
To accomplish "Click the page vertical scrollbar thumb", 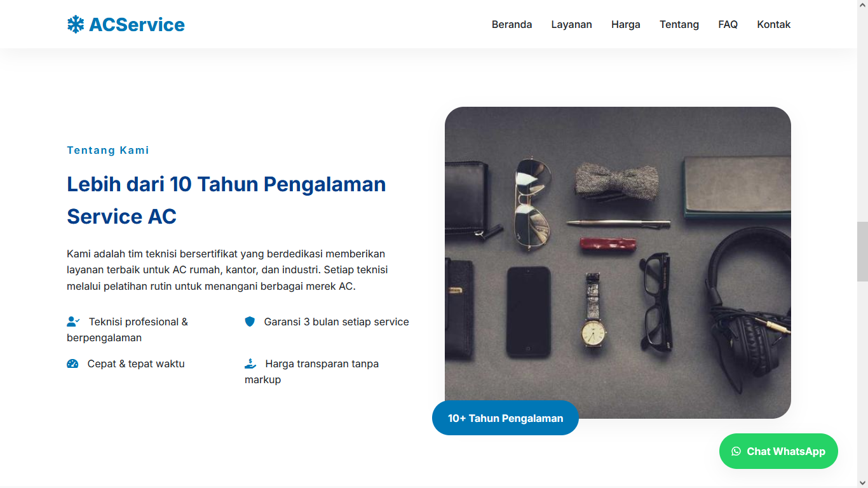I will point(862,252).
